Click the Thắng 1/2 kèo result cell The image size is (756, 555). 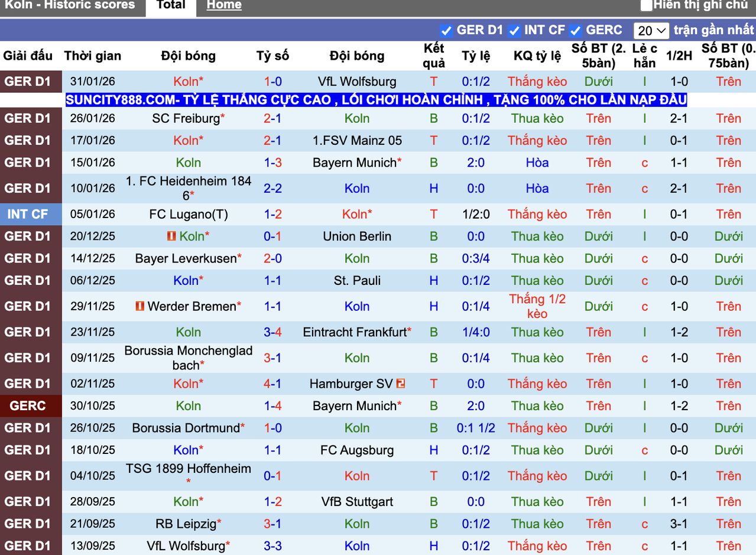537,306
